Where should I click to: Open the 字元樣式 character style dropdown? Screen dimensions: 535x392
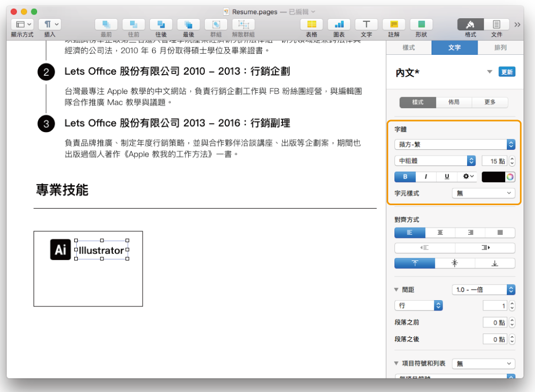(x=483, y=193)
